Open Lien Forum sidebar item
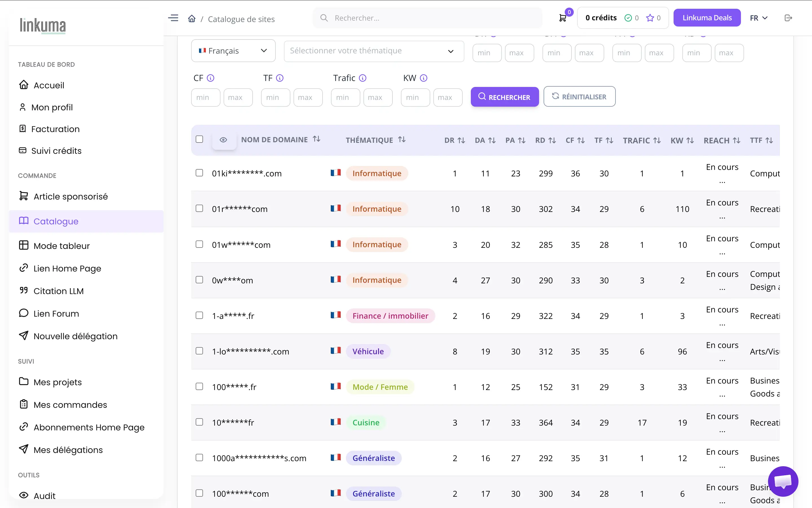Viewport: 812px width, 508px height. (x=49, y=314)
